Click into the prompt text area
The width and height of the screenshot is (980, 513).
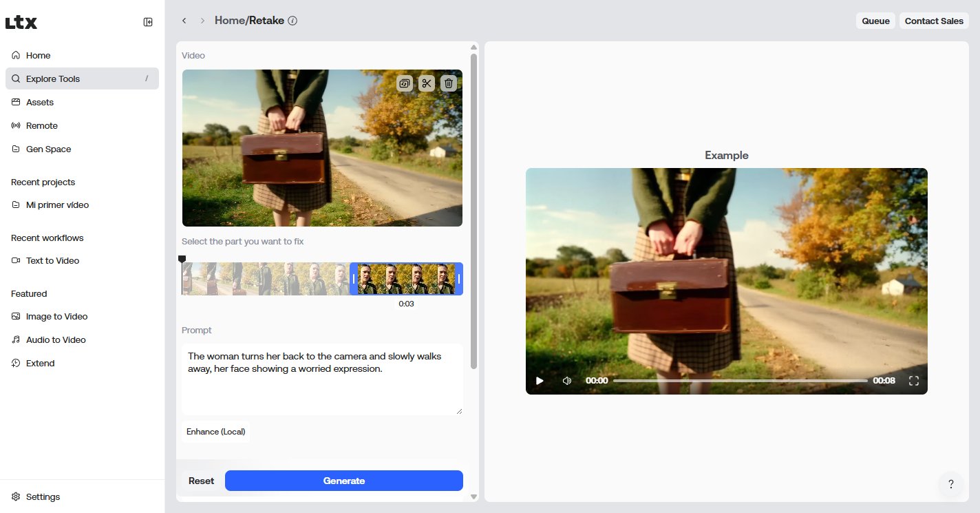[322, 379]
